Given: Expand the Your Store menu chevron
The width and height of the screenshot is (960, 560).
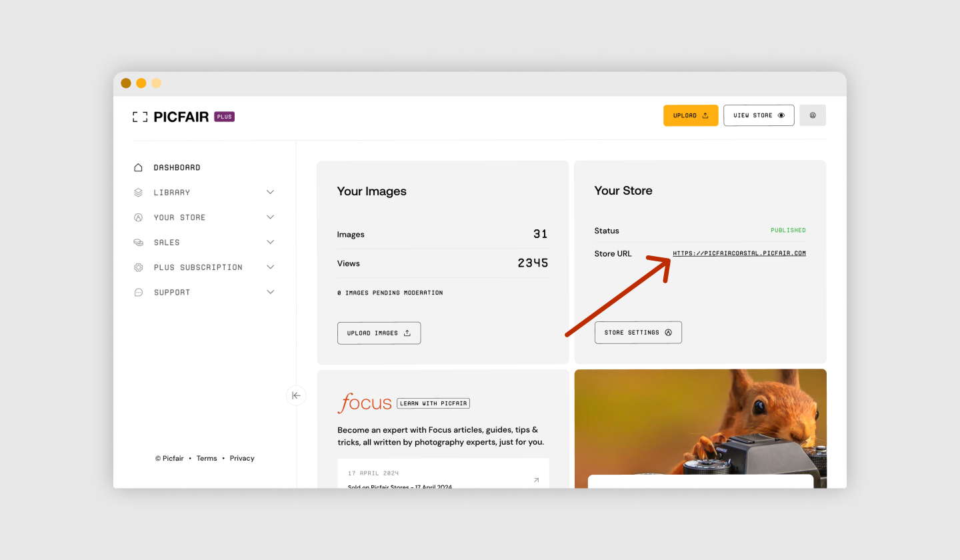Looking at the screenshot, I should point(270,217).
